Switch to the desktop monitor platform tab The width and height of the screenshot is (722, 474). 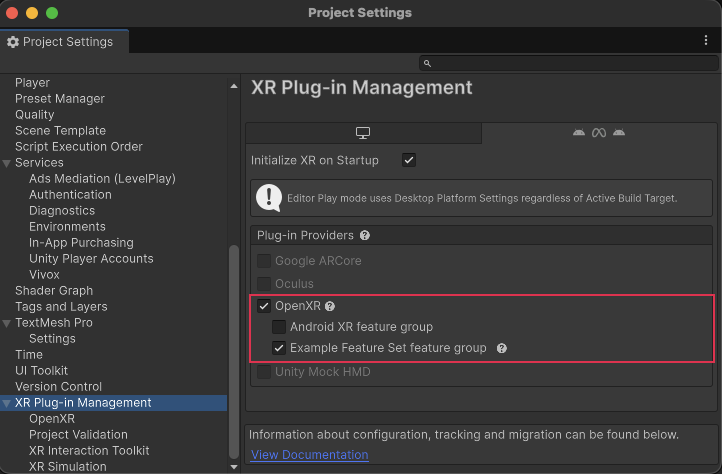[x=363, y=133]
